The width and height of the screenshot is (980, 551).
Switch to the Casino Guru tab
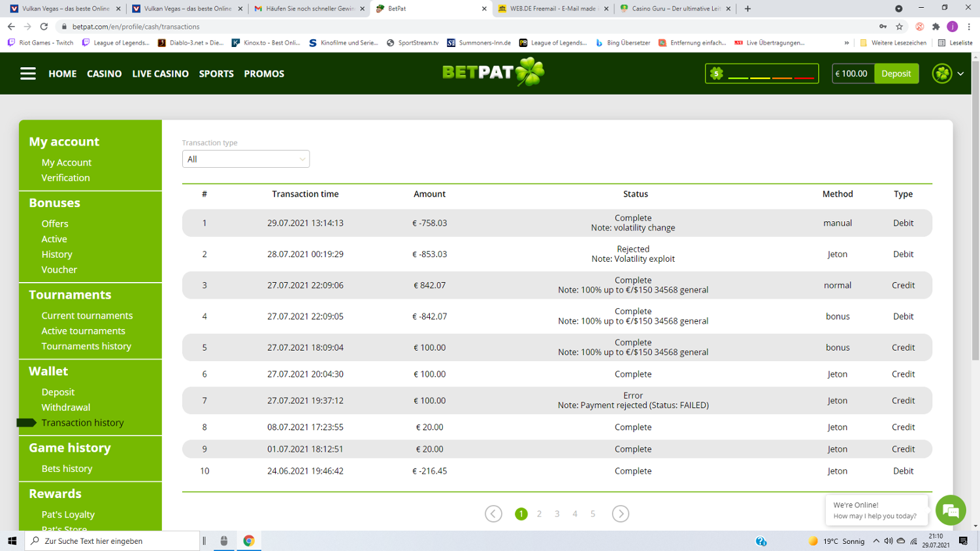click(676, 8)
